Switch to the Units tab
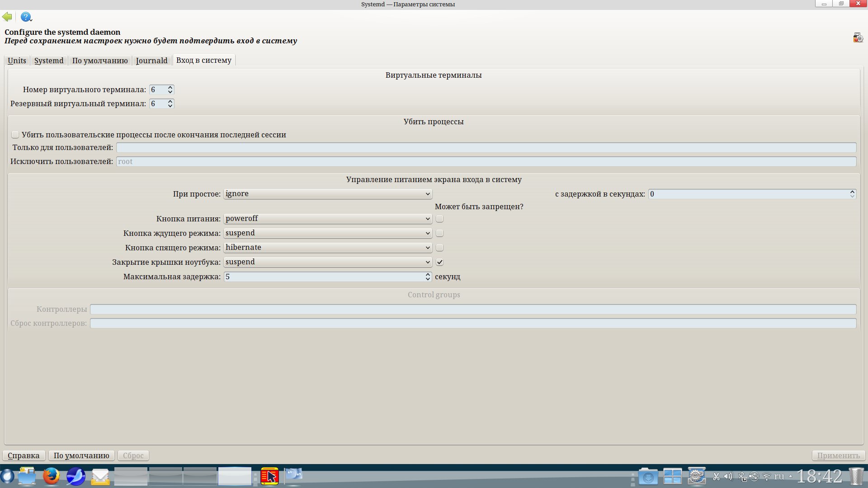 pyautogui.click(x=17, y=61)
